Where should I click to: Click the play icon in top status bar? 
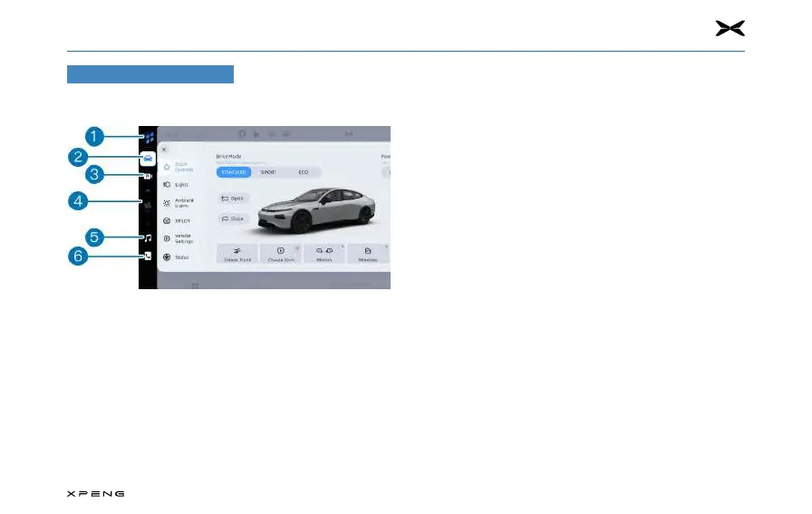(256, 134)
